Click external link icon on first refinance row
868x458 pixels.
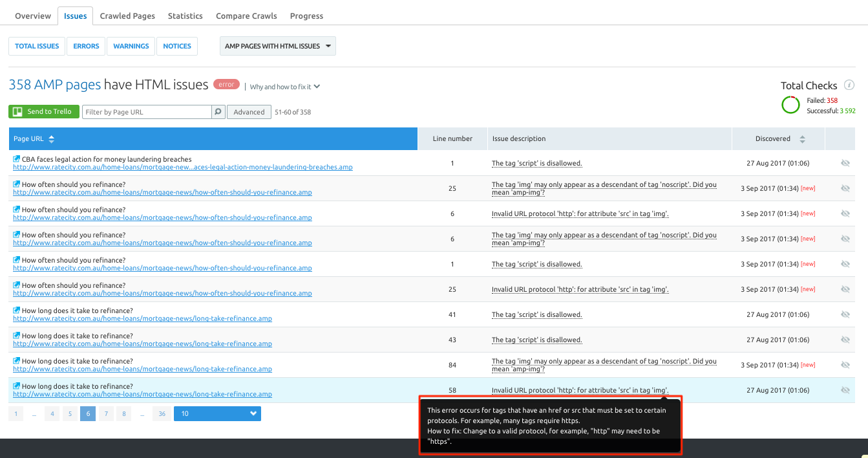tap(16, 184)
